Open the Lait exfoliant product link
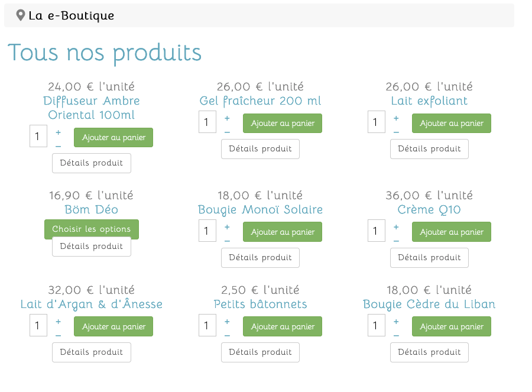532x392 pixels. 429,101
